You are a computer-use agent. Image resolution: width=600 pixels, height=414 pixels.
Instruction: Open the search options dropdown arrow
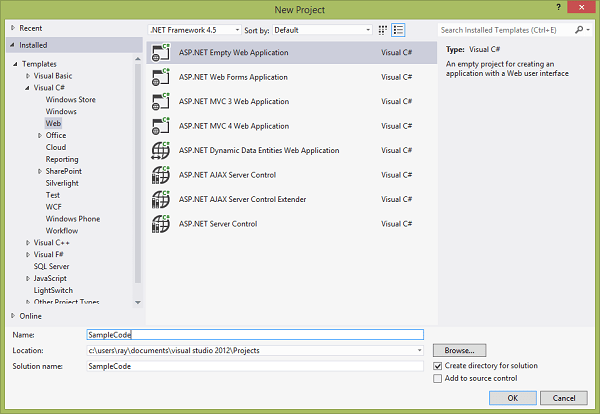click(588, 30)
